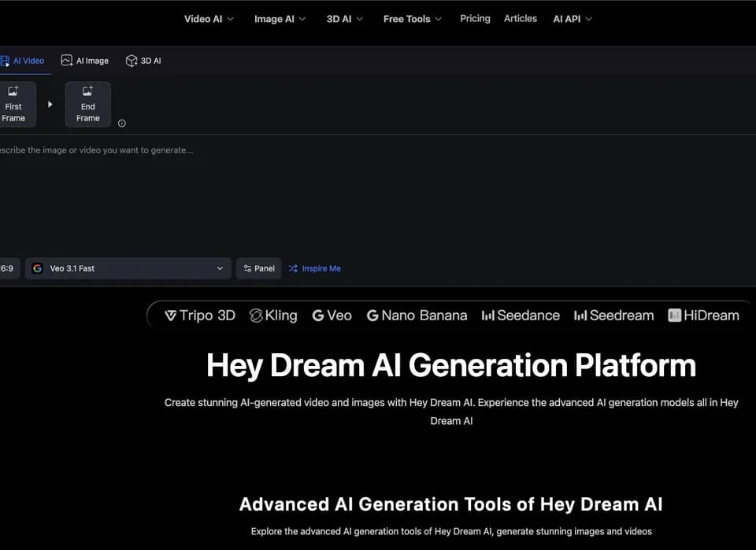
Task: Open the Panel settings button
Action: click(259, 268)
